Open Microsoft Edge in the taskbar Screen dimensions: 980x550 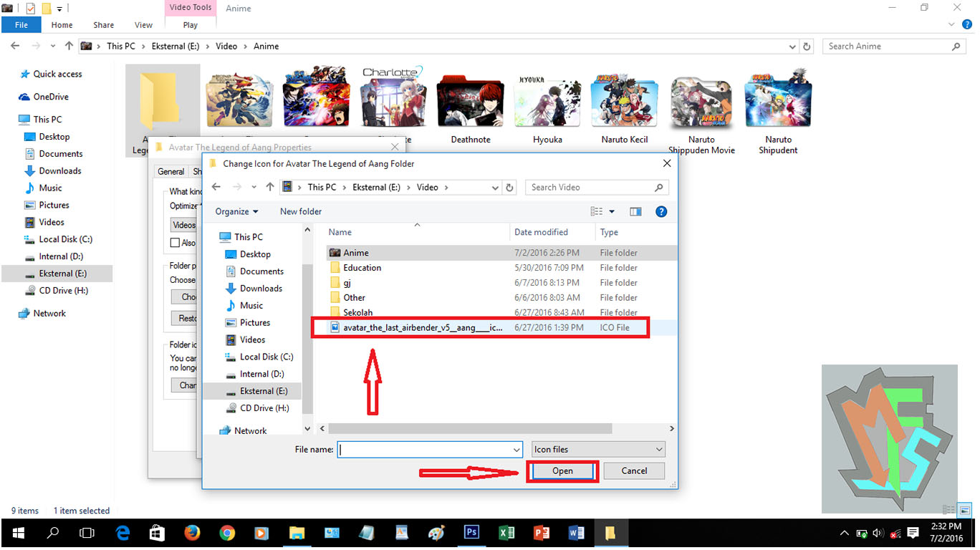click(x=123, y=533)
